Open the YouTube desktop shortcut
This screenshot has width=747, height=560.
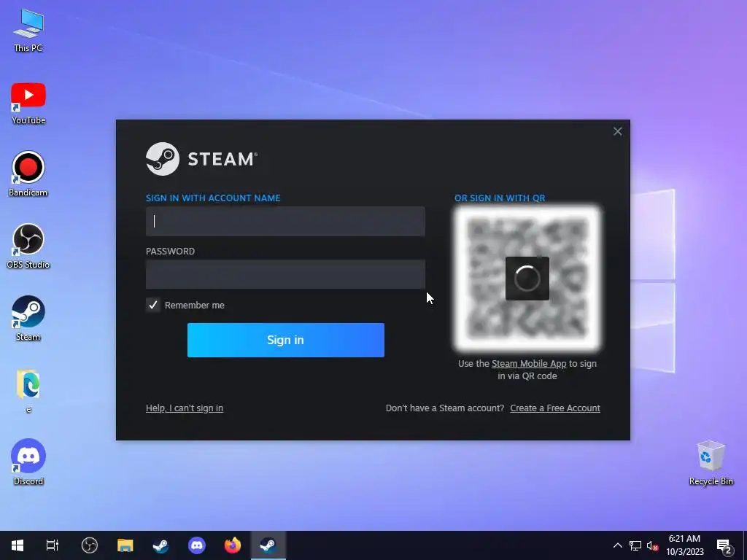tap(28, 104)
